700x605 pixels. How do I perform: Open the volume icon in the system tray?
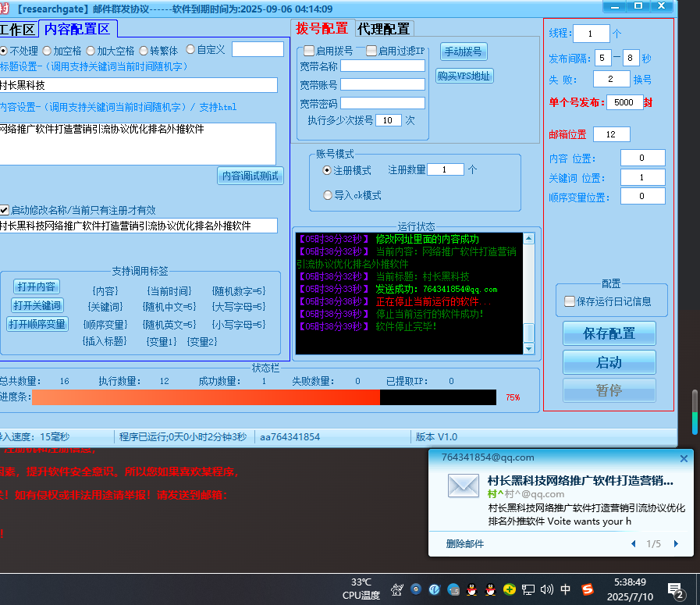pyautogui.click(x=546, y=589)
